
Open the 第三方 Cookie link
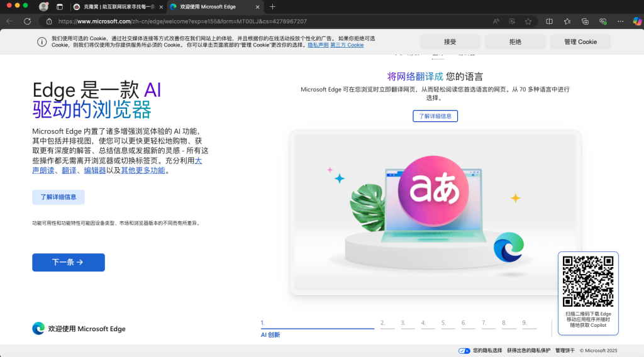(x=347, y=45)
